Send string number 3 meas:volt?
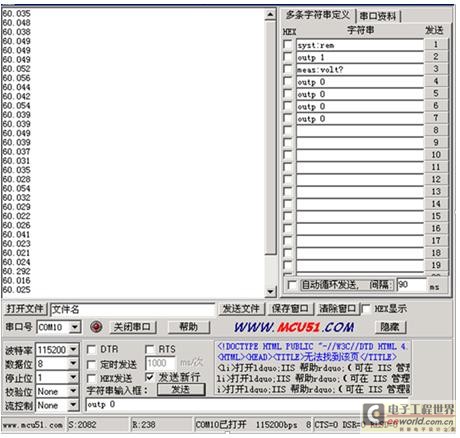Viewport: 460px width, 438px height. coord(436,69)
